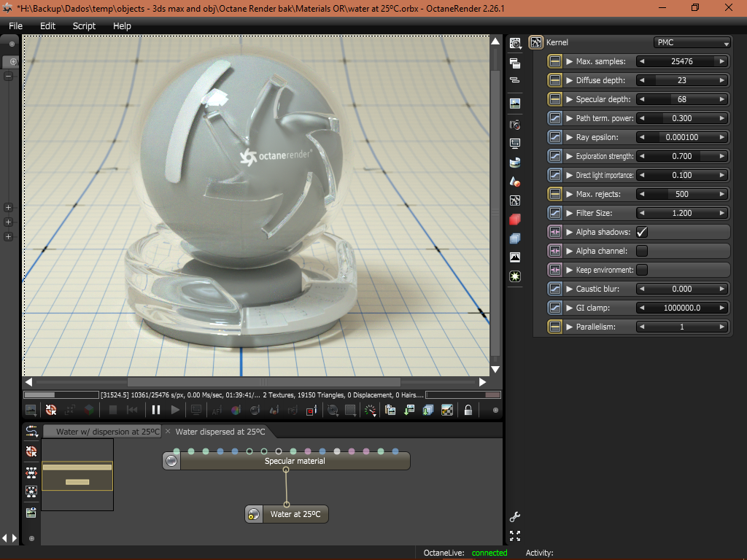Open the File menu
This screenshot has width=747, height=560.
point(15,26)
